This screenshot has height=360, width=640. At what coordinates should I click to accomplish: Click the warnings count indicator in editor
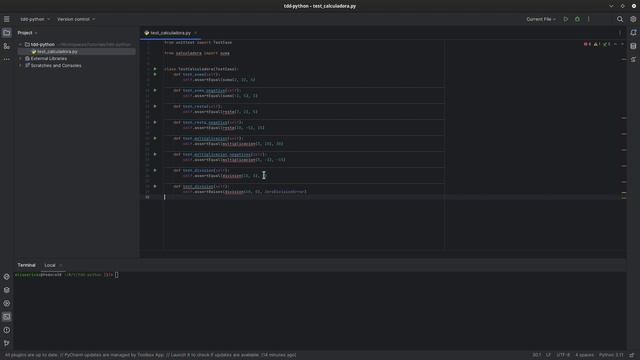click(x=597, y=44)
